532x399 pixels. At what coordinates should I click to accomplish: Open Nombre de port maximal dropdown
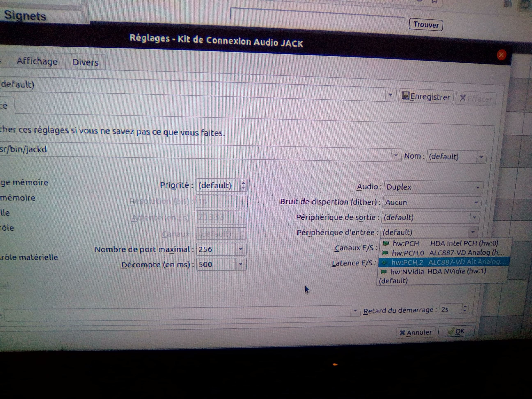240,249
